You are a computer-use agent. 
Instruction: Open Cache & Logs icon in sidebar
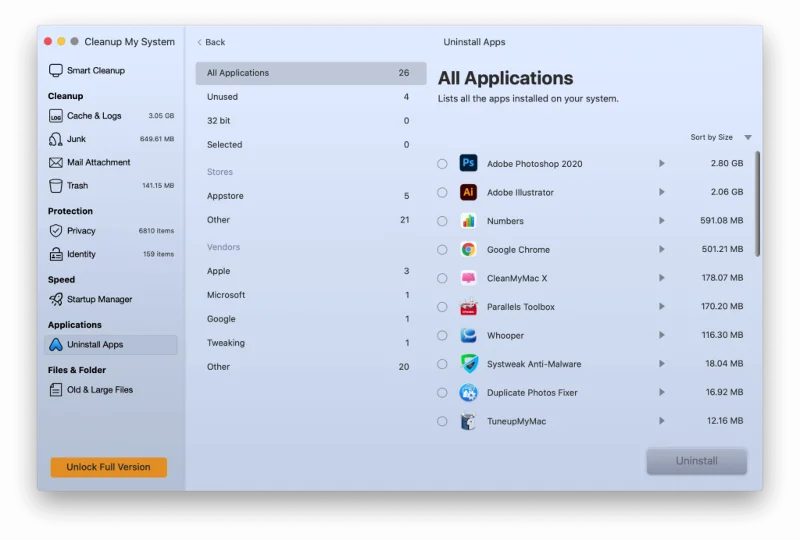[x=56, y=116]
